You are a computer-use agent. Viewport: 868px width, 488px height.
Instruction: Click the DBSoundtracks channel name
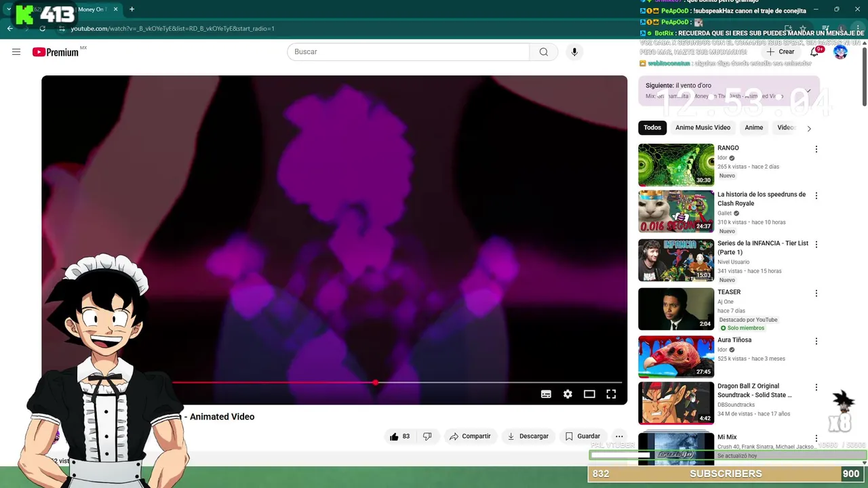pos(736,405)
